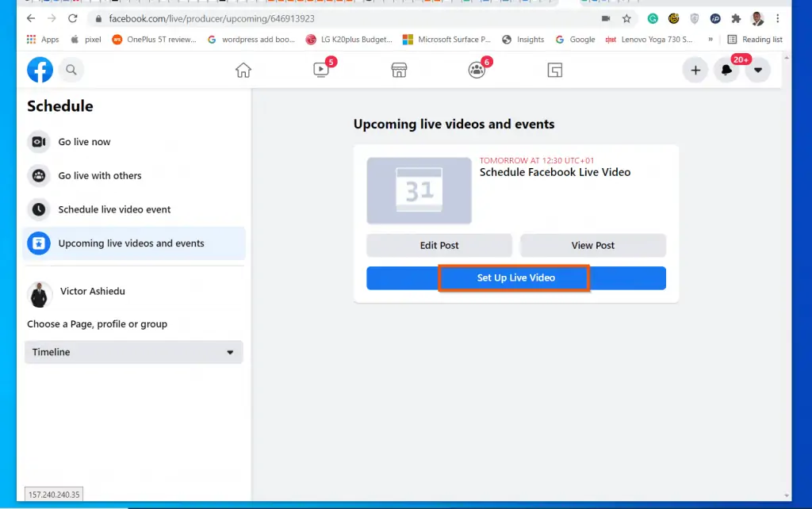Image resolution: width=812 pixels, height=509 pixels.
Task: Open the Insights bookmark
Action: [523, 40]
